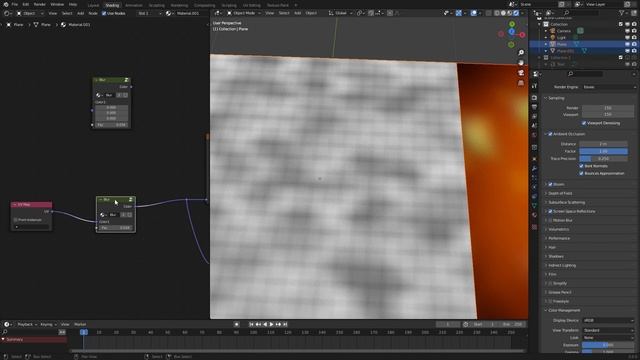Open the Render menu
Screen dimensions: 640x360
40,4
